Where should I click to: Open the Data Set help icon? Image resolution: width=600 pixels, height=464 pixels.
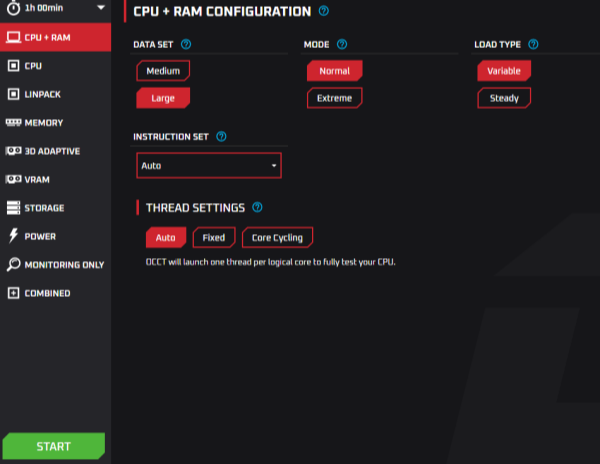(x=186, y=44)
